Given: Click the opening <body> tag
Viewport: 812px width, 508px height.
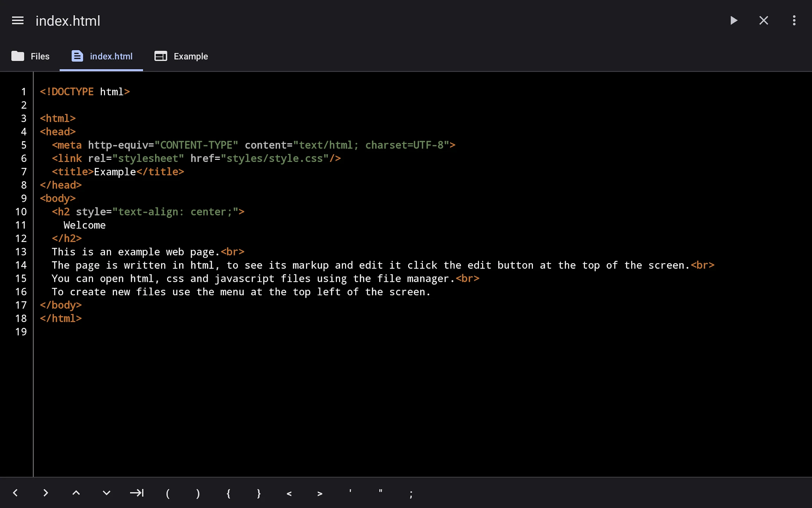Looking at the screenshot, I should click(x=57, y=199).
